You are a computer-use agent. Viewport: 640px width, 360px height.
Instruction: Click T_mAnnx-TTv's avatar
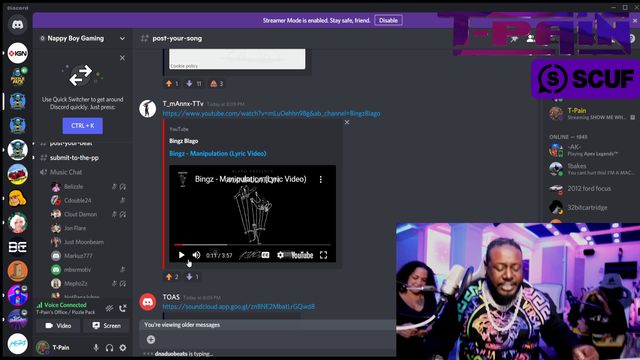pos(147,109)
